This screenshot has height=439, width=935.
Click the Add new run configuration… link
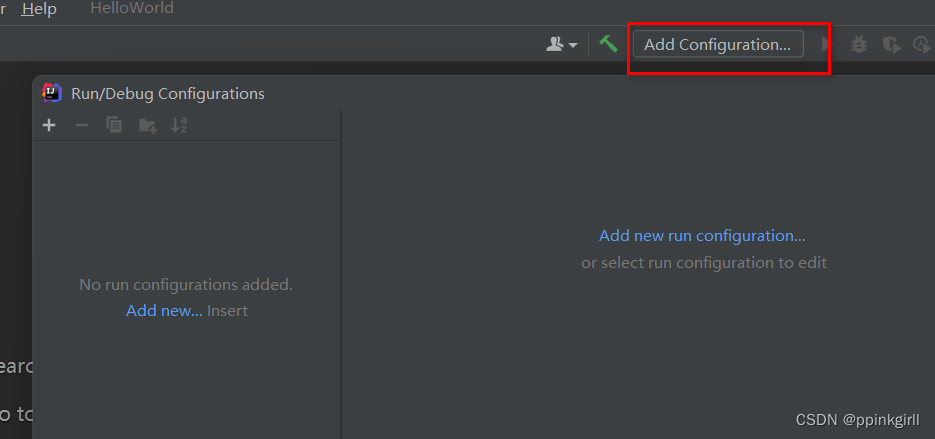point(702,236)
